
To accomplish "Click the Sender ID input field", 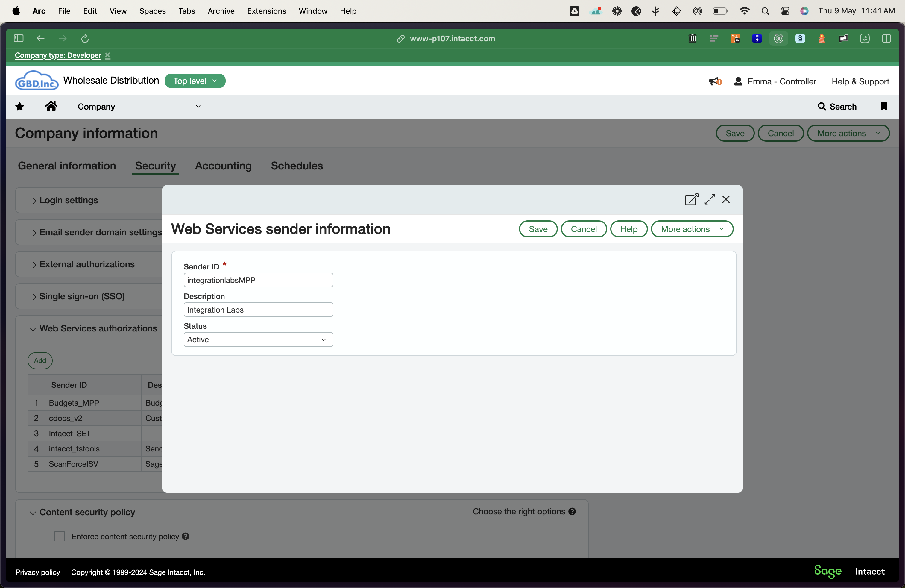I will (258, 280).
